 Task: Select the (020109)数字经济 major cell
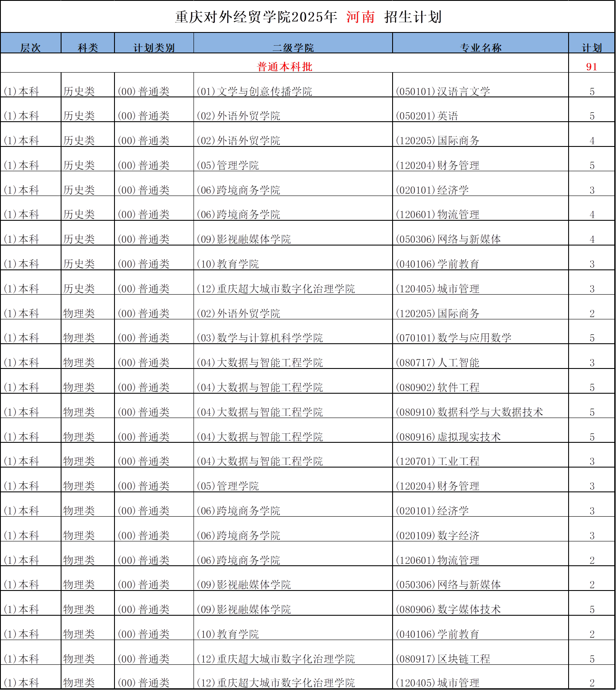[x=437, y=535]
